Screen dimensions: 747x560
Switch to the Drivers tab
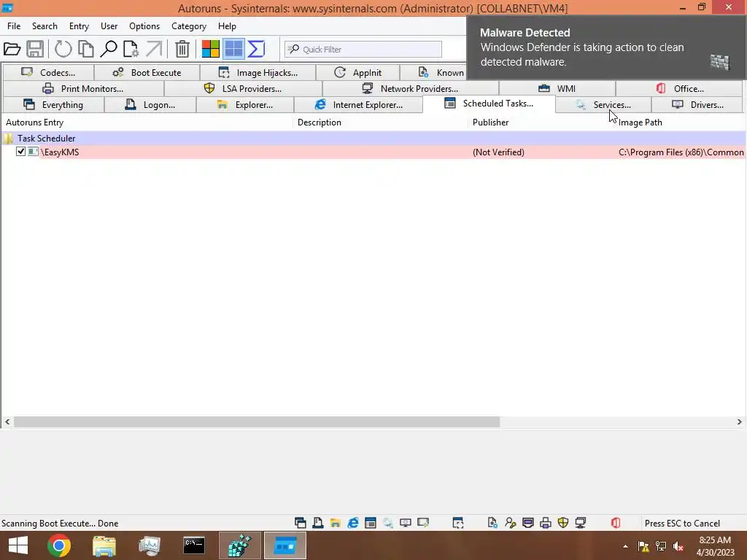697,105
